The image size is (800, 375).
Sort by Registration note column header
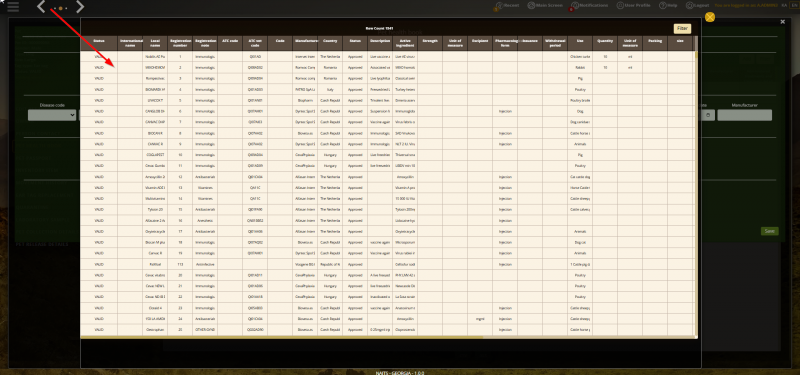pos(205,43)
